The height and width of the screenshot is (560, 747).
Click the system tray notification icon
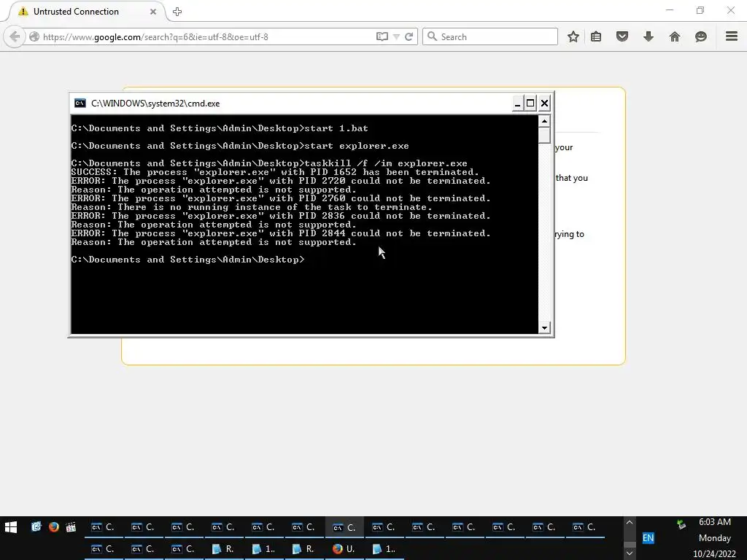tap(681, 524)
